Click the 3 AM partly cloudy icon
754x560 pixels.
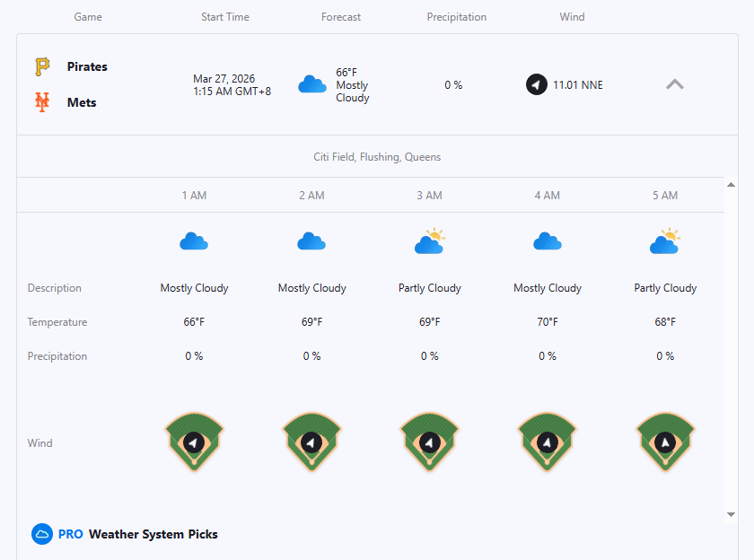click(429, 241)
